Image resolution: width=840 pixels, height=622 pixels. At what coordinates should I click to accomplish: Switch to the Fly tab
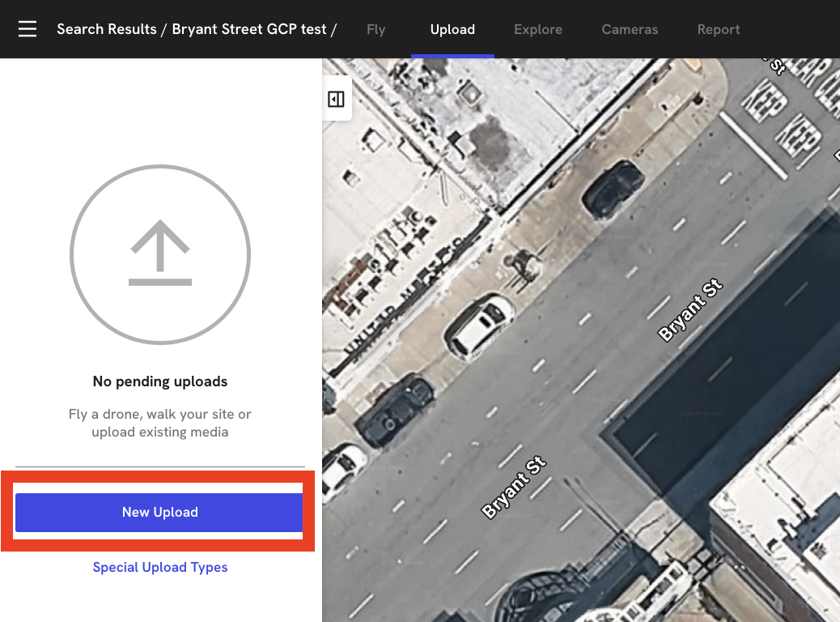pyautogui.click(x=375, y=30)
